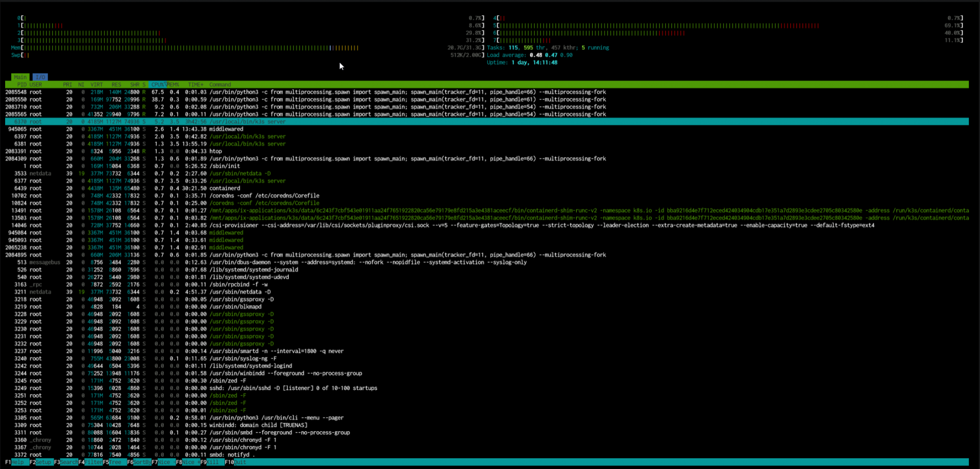This screenshot has width=980, height=469.
Task: Select netdata row with PID 3533
Action: 487,174
